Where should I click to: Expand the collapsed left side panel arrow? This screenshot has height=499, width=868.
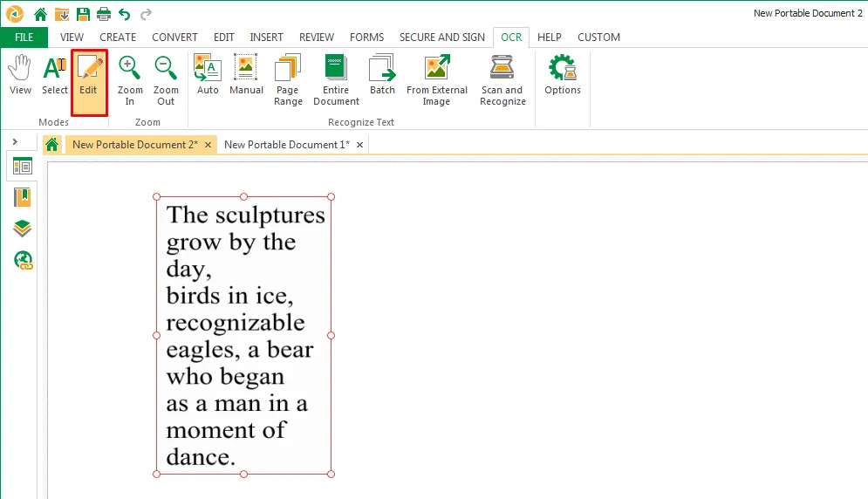coord(16,142)
